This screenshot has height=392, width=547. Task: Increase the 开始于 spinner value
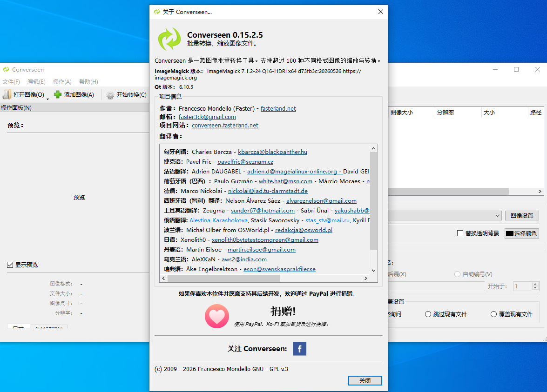pos(535,284)
